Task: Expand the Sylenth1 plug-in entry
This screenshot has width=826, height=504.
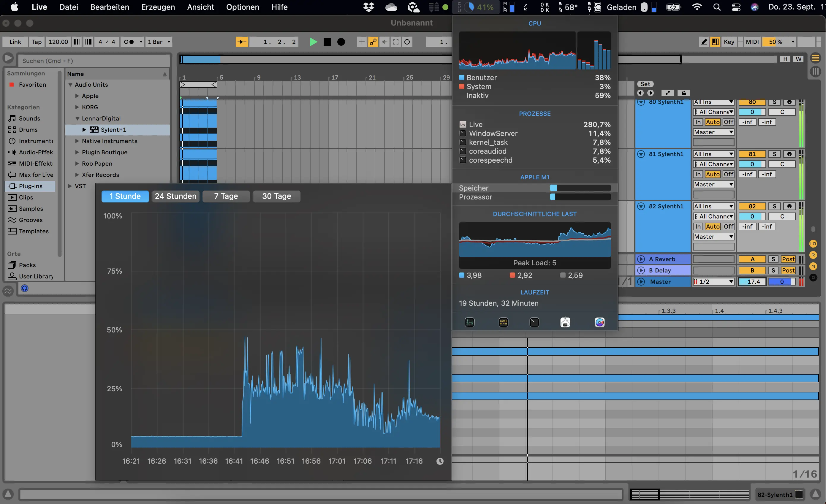Action: click(84, 130)
